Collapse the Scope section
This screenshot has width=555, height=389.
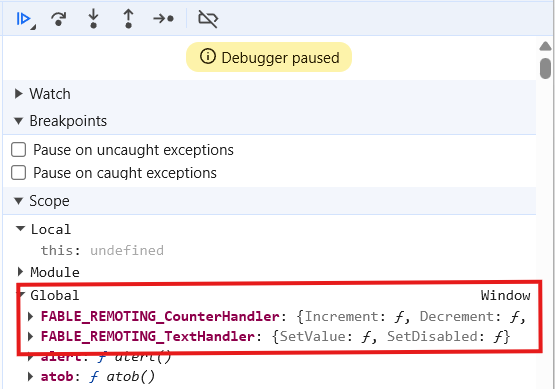click(19, 201)
